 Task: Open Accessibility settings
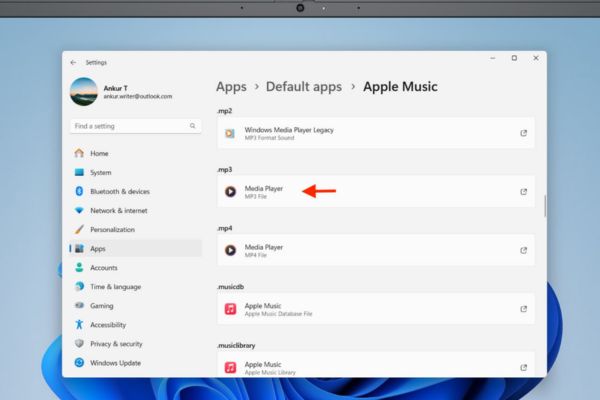coord(108,325)
